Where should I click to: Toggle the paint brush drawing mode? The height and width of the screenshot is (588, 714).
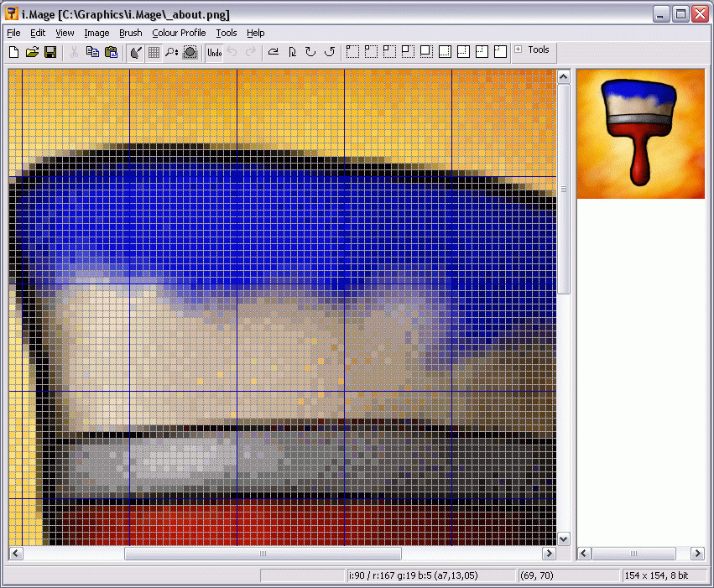(x=135, y=52)
